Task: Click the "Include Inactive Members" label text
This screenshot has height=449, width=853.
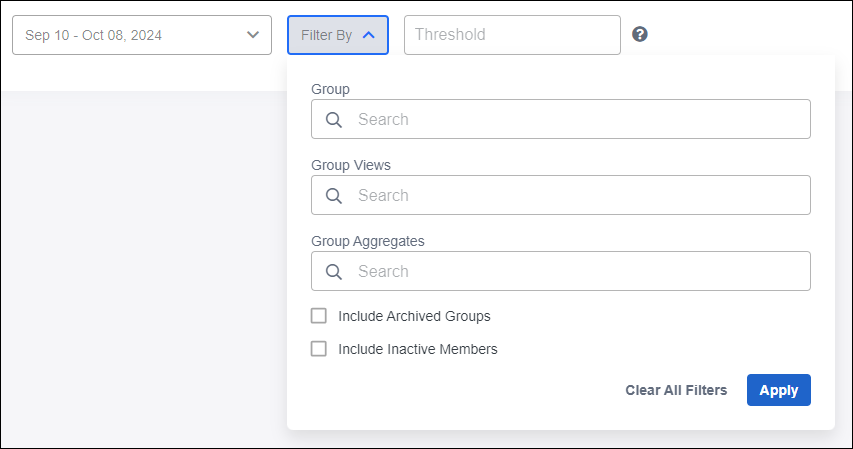Action: point(417,349)
